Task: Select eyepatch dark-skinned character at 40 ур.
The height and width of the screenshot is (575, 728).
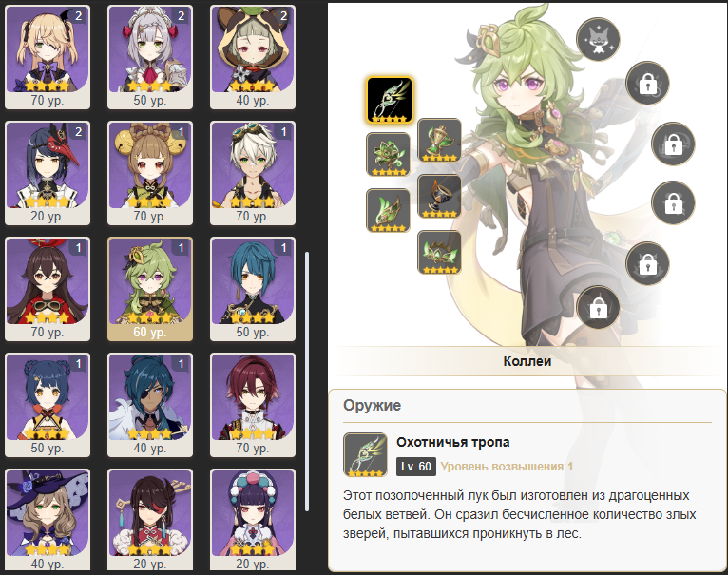Action: tap(150, 405)
